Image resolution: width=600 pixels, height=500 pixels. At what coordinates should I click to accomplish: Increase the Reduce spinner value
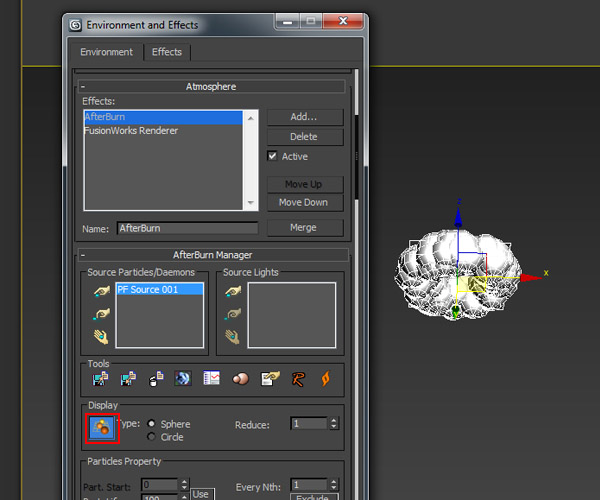click(334, 420)
